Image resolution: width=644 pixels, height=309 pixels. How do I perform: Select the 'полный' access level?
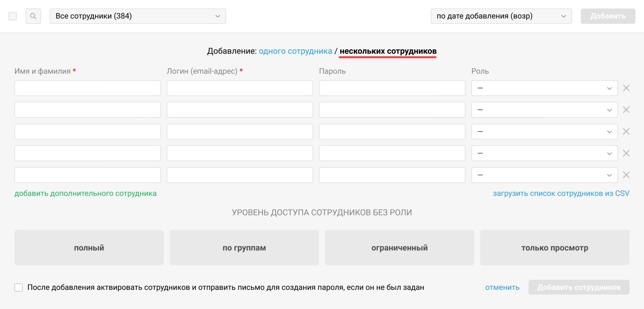point(89,247)
